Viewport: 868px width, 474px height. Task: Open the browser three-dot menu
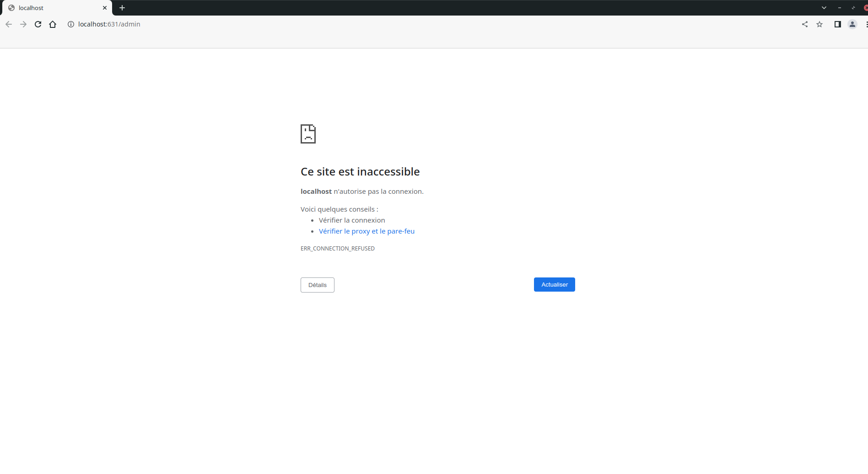[x=866, y=24]
